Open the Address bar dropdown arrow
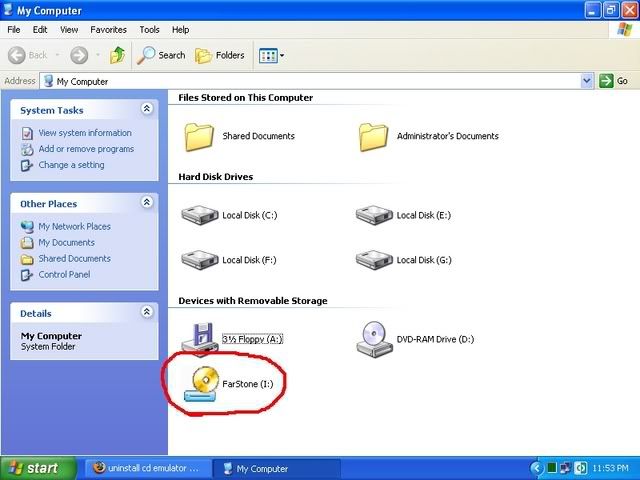Viewport: 640px width, 480px height. tap(587, 81)
